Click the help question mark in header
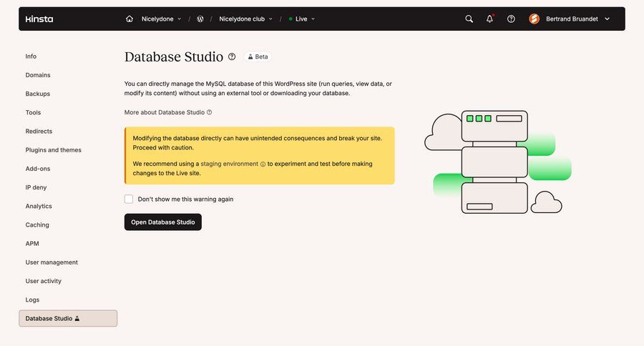Screen dimensions: 644x346 click(511, 19)
